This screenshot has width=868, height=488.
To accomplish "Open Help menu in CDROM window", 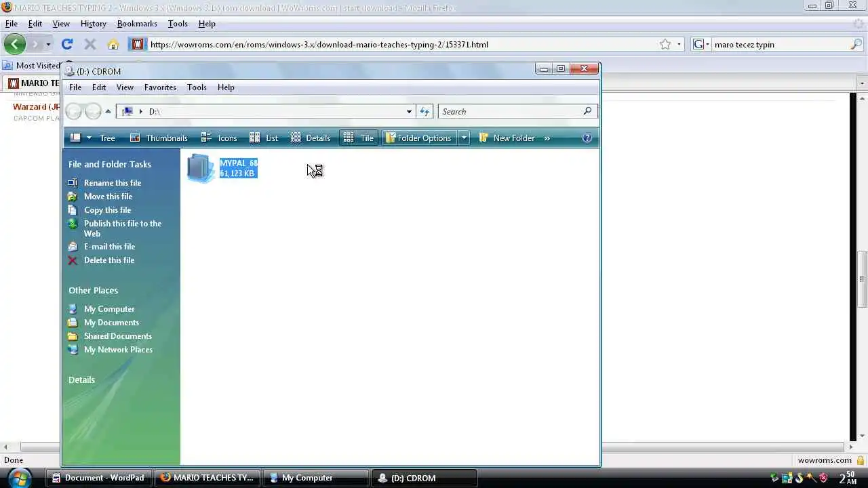I will point(226,87).
